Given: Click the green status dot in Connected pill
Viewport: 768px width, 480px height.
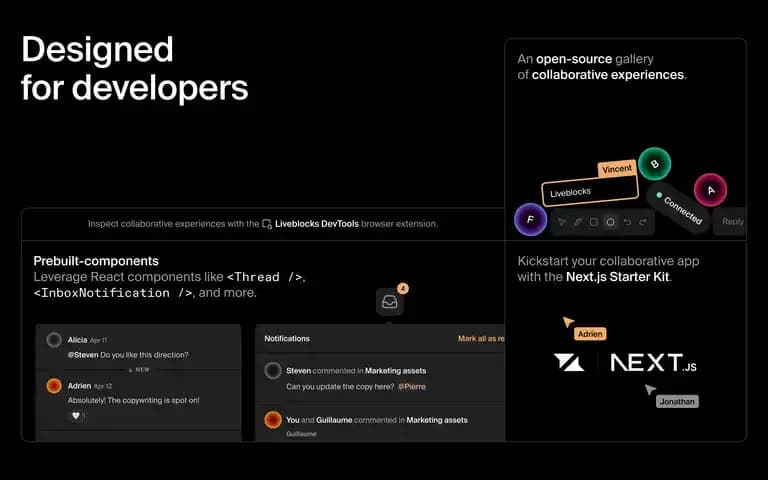Looking at the screenshot, I should pyautogui.click(x=659, y=195).
